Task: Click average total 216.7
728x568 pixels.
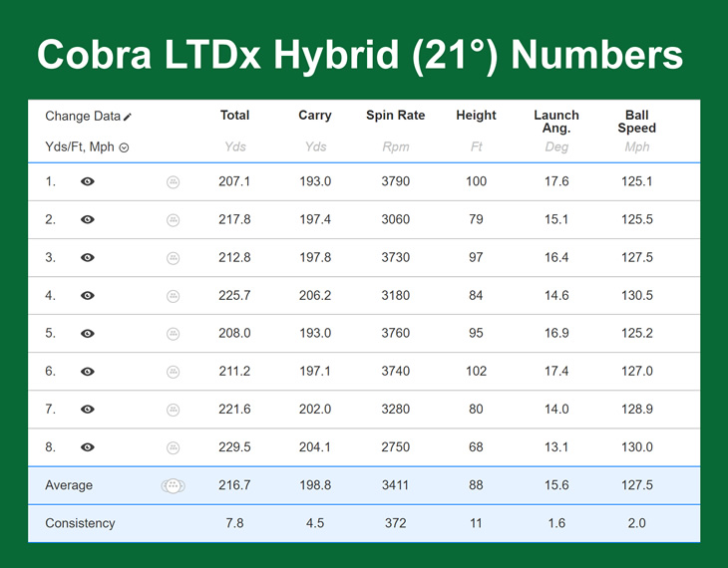Action: pos(234,485)
